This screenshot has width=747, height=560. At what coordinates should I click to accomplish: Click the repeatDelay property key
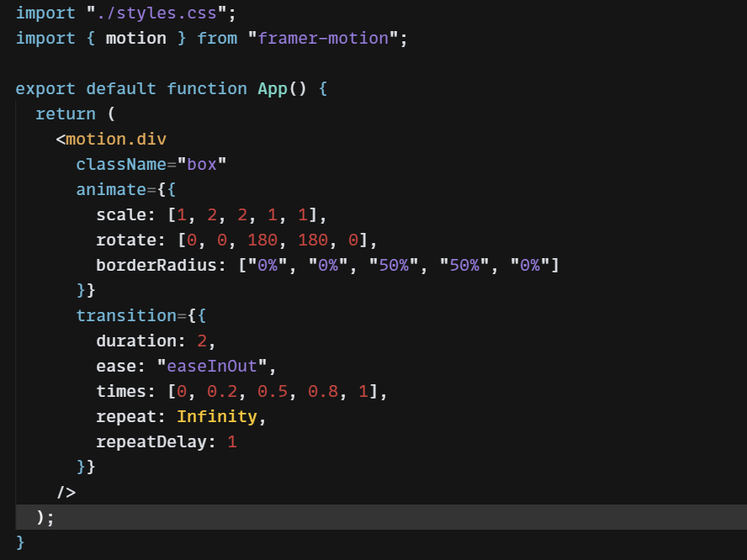pos(151,442)
